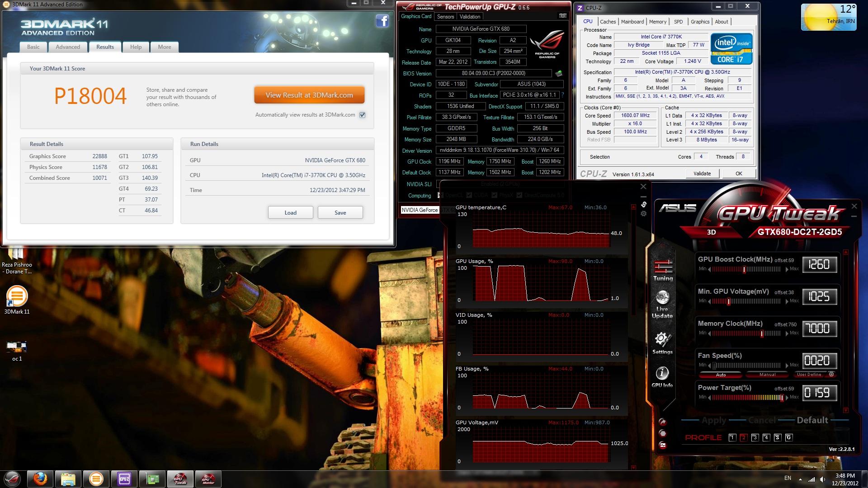
Task: Click Default in GPU Tweak
Action: point(812,420)
